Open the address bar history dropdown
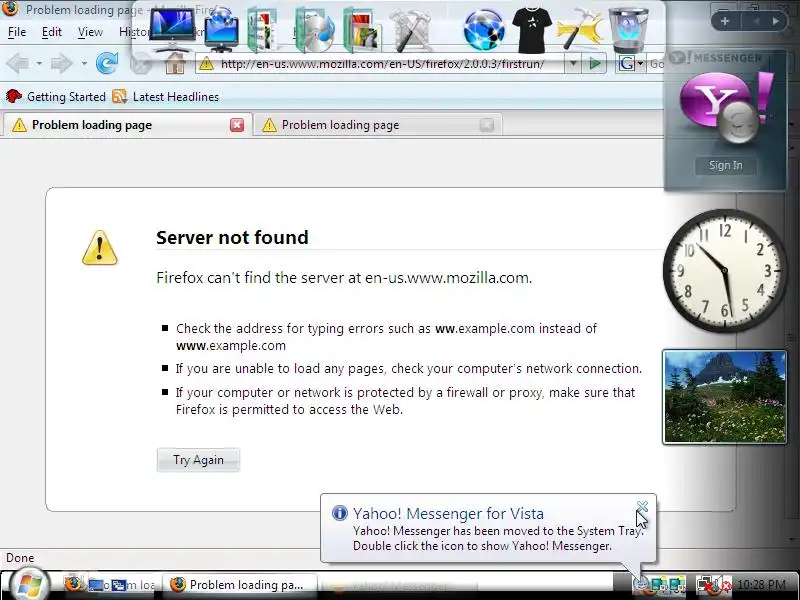Screen dimensions: 800x600 click(x=573, y=64)
